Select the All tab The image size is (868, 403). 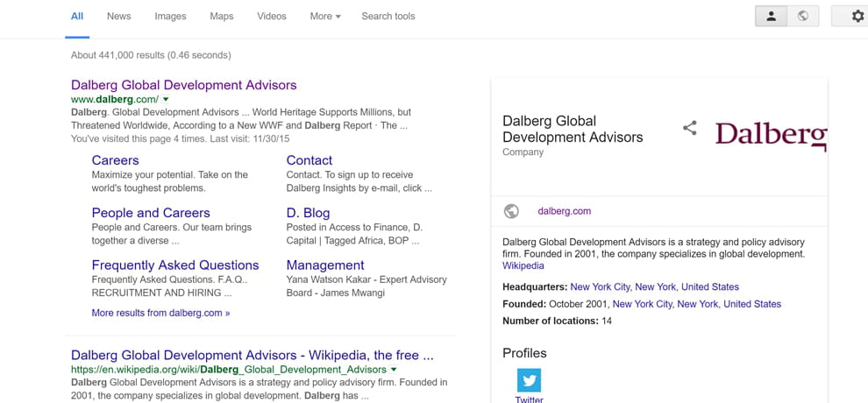[77, 16]
